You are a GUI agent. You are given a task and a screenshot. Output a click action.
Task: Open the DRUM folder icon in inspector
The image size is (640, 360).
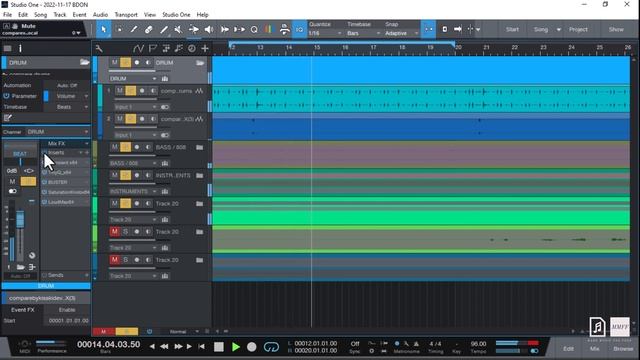pos(84,62)
